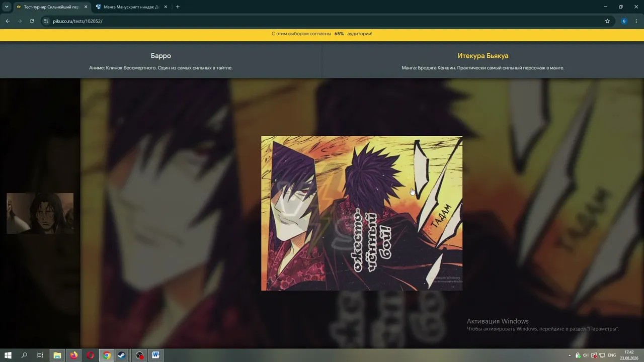Open the Chrome profile avatar
Viewport: 644px width, 362px height.
pos(624,21)
